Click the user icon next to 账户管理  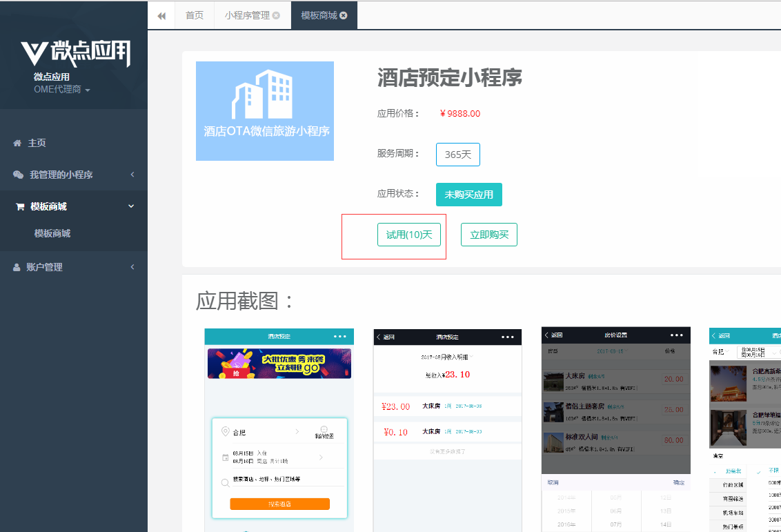pos(16,267)
